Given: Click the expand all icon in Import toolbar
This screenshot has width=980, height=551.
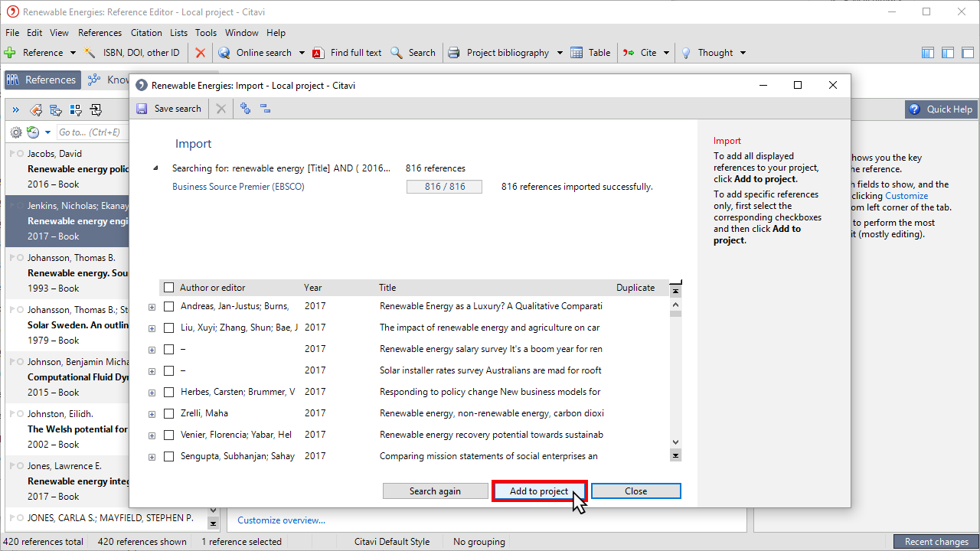Looking at the screenshot, I should (246, 109).
